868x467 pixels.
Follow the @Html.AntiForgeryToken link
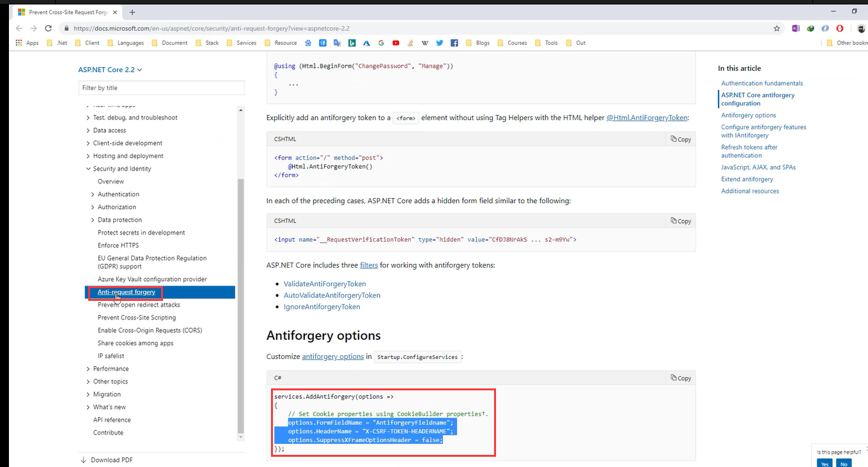tap(647, 118)
